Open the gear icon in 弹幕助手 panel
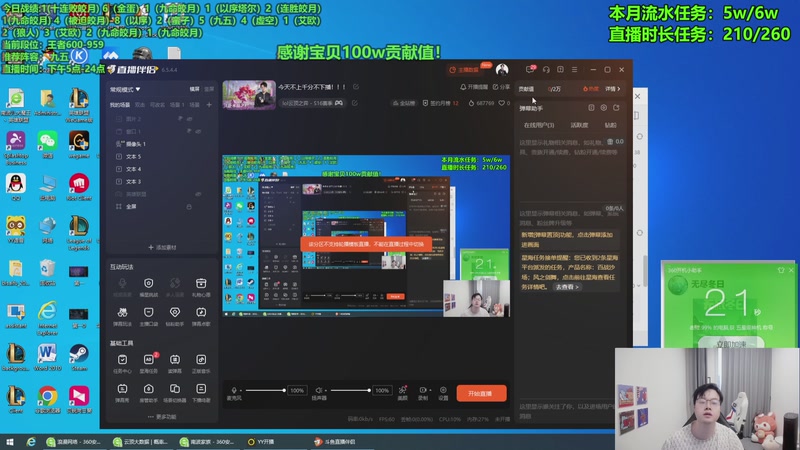 tap(604, 108)
